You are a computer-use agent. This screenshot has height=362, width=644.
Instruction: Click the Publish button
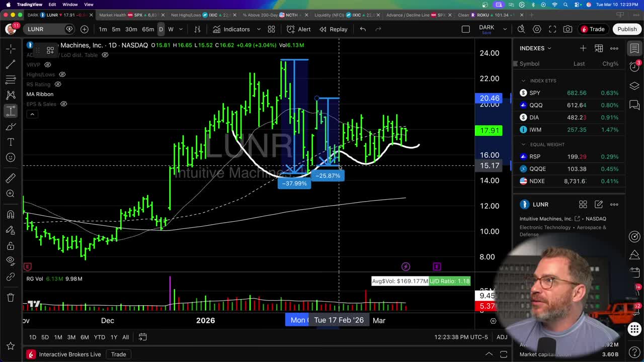click(x=626, y=29)
